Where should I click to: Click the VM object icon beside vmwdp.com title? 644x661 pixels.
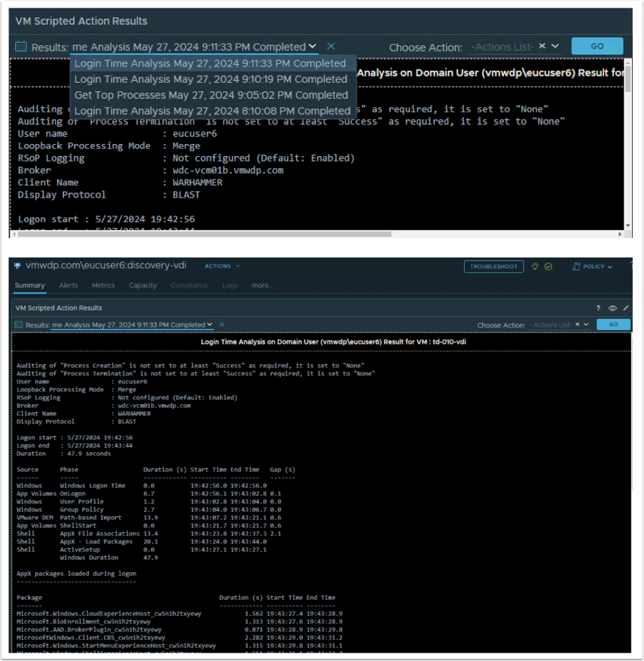[18, 266]
